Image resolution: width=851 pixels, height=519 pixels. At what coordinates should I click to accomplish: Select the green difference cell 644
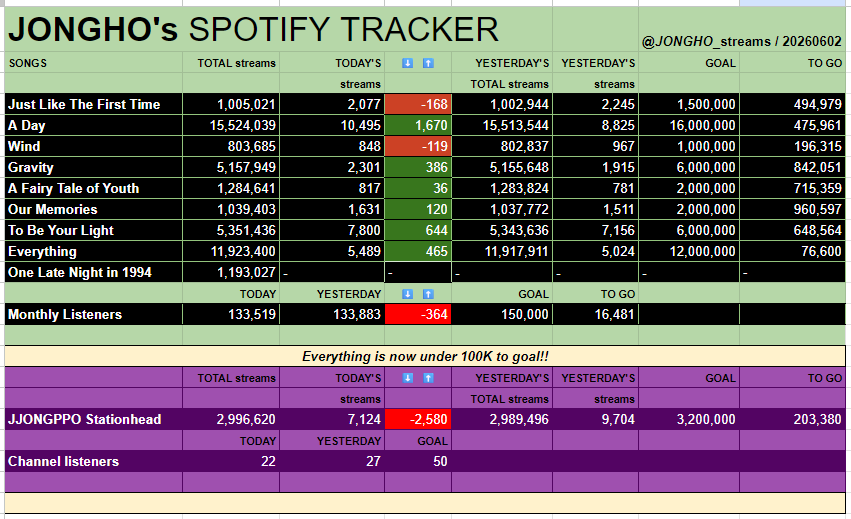coord(418,230)
